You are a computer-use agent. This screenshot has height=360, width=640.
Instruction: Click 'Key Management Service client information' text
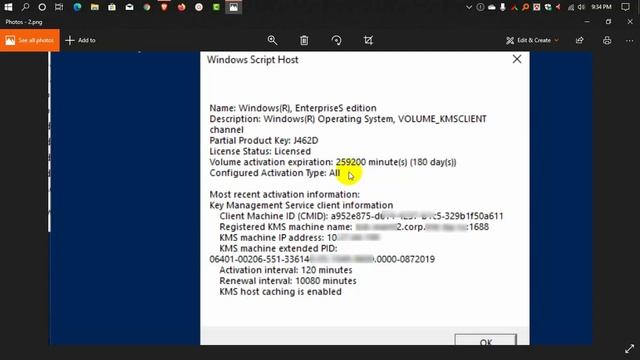point(301,205)
